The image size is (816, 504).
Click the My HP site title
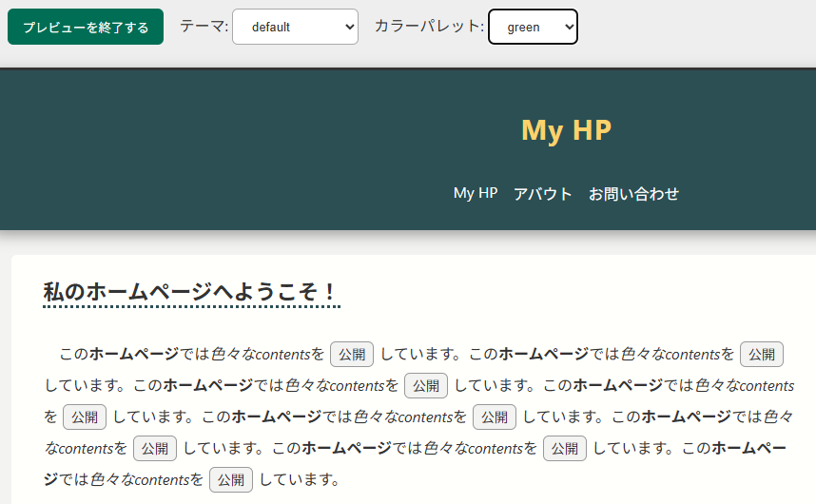click(x=566, y=130)
